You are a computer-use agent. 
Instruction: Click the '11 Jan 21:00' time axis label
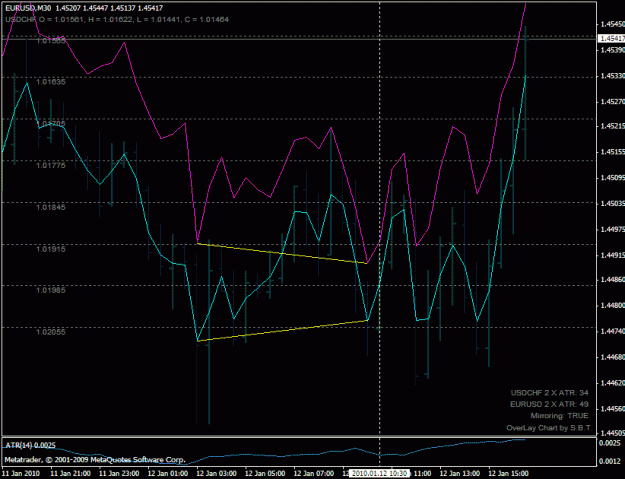[70, 473]
